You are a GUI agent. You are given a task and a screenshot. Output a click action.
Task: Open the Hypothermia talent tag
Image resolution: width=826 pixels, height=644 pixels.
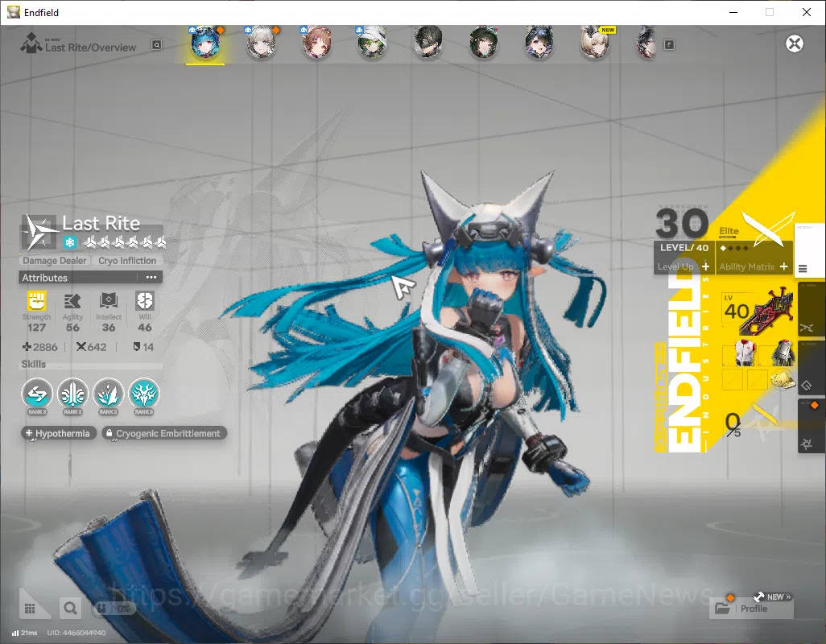[x=59, y=433]
